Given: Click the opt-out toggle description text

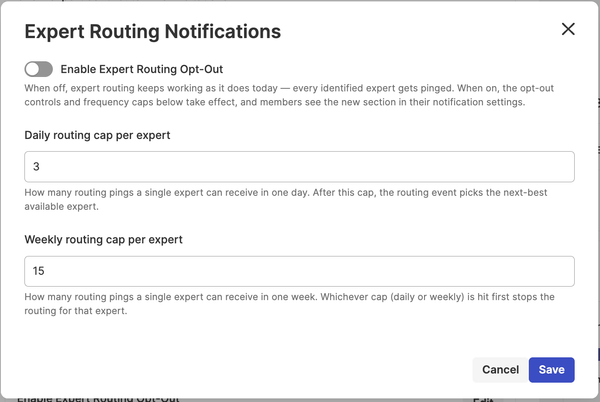Looking at the screenshot, I should tap(289, 95).
